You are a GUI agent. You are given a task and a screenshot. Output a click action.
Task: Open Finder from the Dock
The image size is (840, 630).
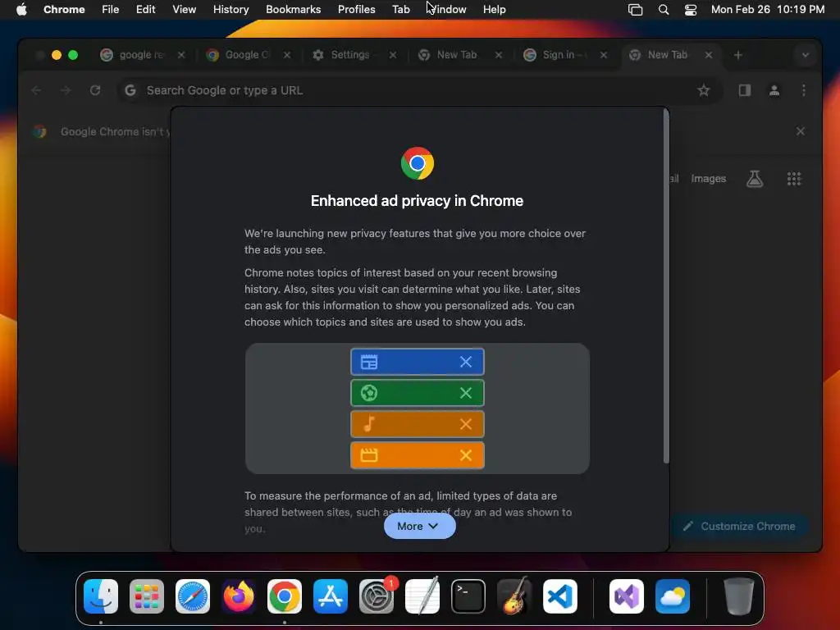[x=101, y=596]
